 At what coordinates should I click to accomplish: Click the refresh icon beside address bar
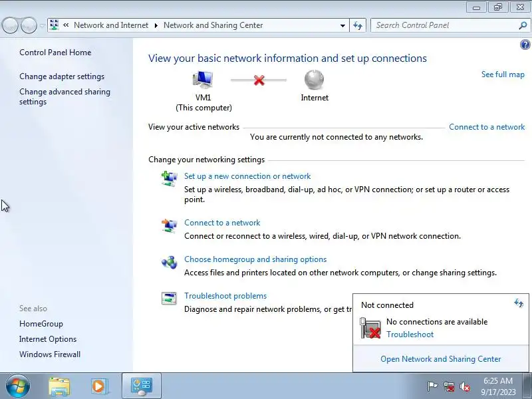click(x=358, y=25)
